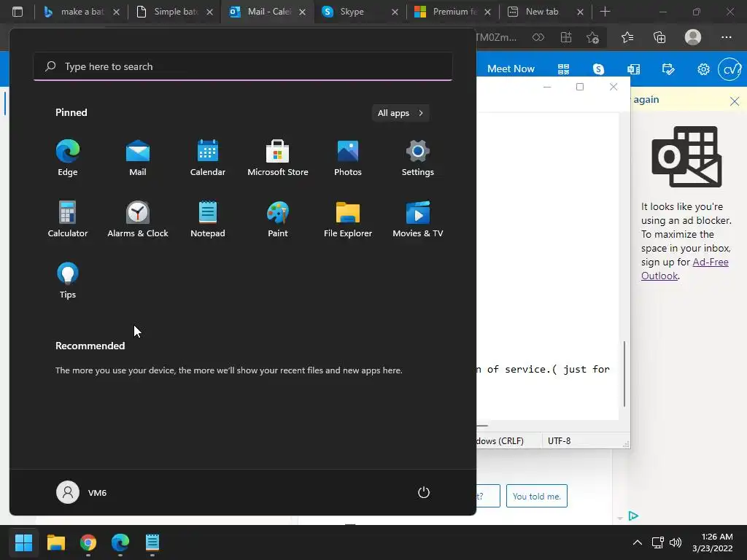Screen dimensions: 747x560
Task: Open Google Chrome from the taskbar
Action: [88, 542]
